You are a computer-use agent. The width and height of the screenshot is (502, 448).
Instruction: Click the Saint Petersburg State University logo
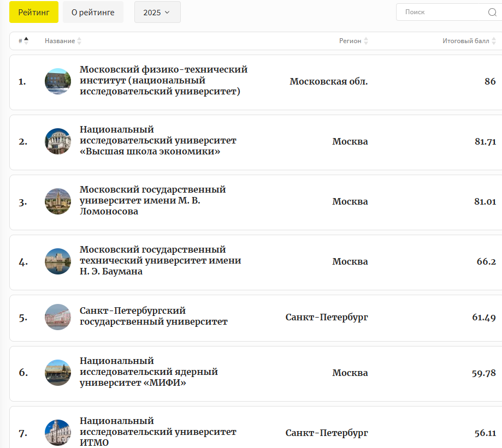[x=58, y=317]
